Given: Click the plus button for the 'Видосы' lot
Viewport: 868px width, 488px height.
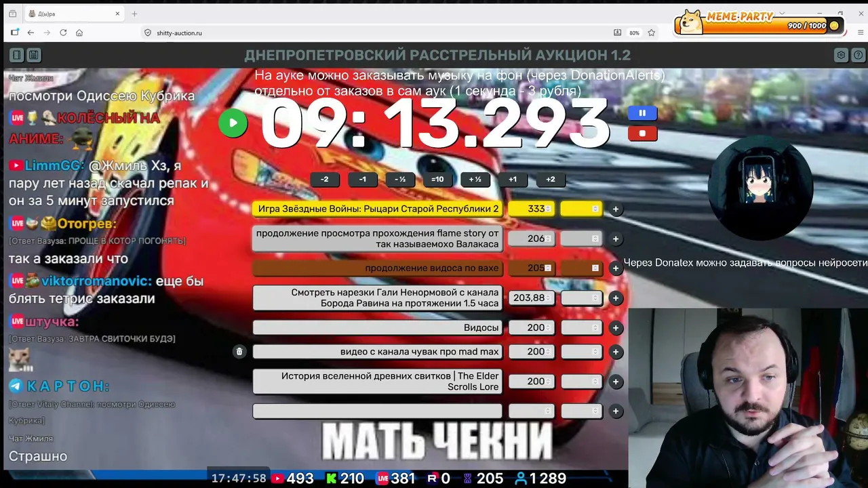Looking at the screenshot, I should 616,328.
